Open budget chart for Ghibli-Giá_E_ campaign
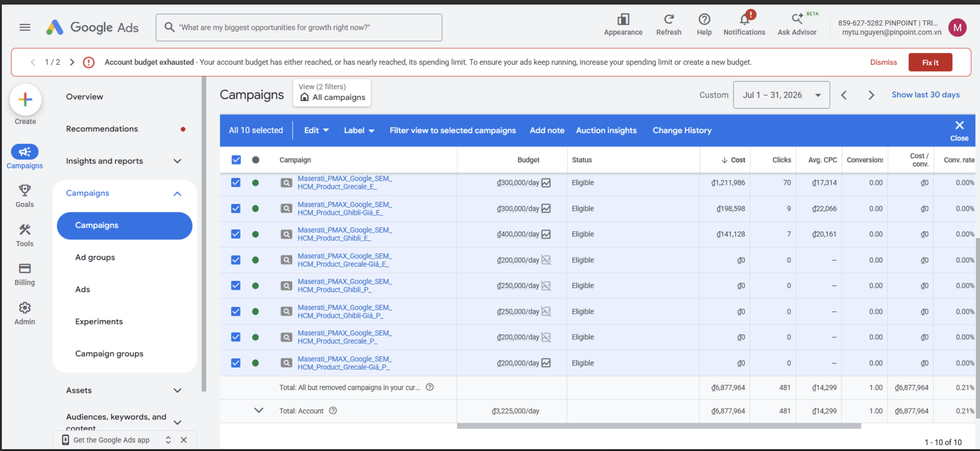Screen dimensions: 980x451 (546, 208)
